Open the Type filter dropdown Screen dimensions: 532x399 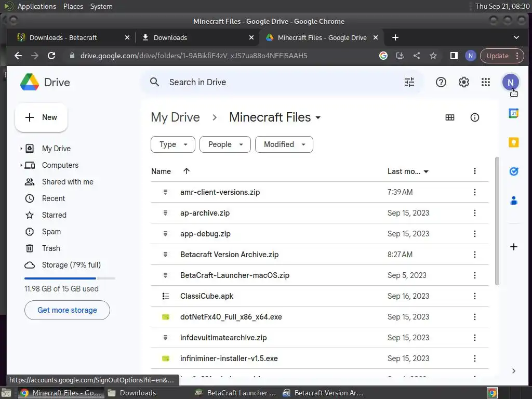pos(172,144)
